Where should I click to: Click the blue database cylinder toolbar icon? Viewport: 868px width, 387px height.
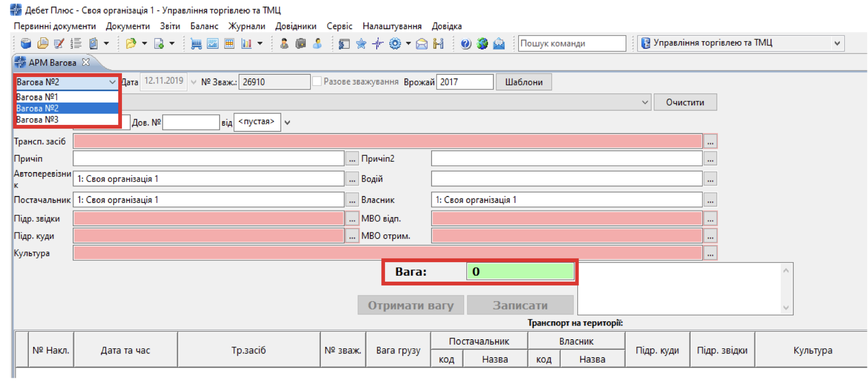25,43
